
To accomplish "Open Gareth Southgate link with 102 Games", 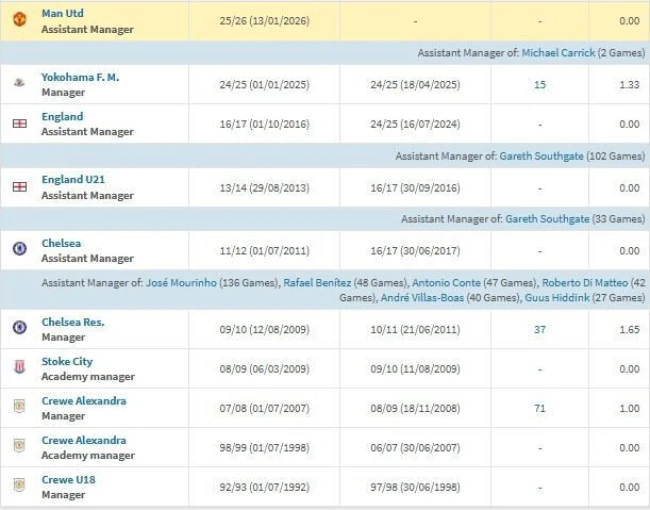I will click(541, 156).
